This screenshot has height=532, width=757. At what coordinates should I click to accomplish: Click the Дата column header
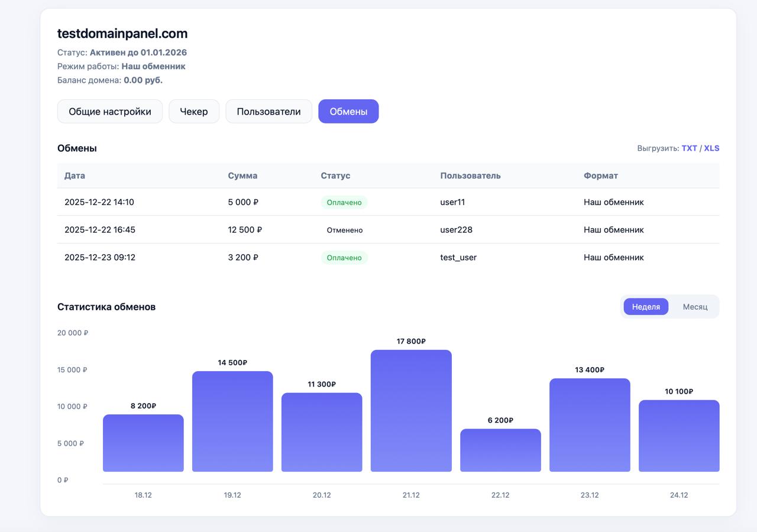tap(75, 176)
